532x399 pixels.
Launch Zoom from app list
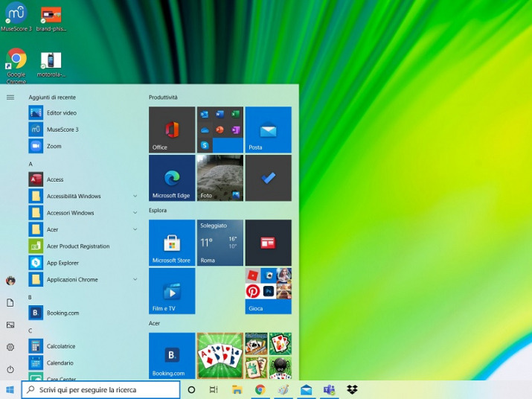click(83, 146)
